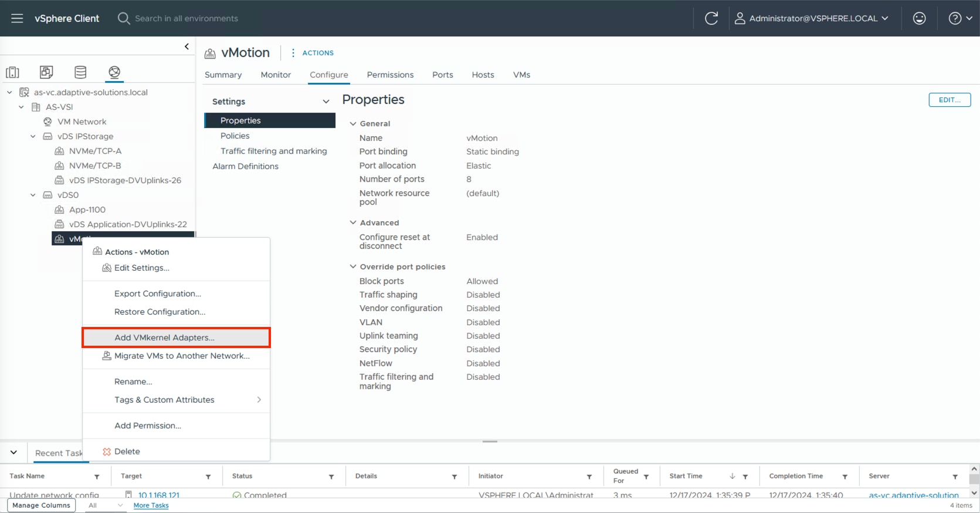Filter the Status column
This screenshot has width=980, height=513.
(331, 477)
